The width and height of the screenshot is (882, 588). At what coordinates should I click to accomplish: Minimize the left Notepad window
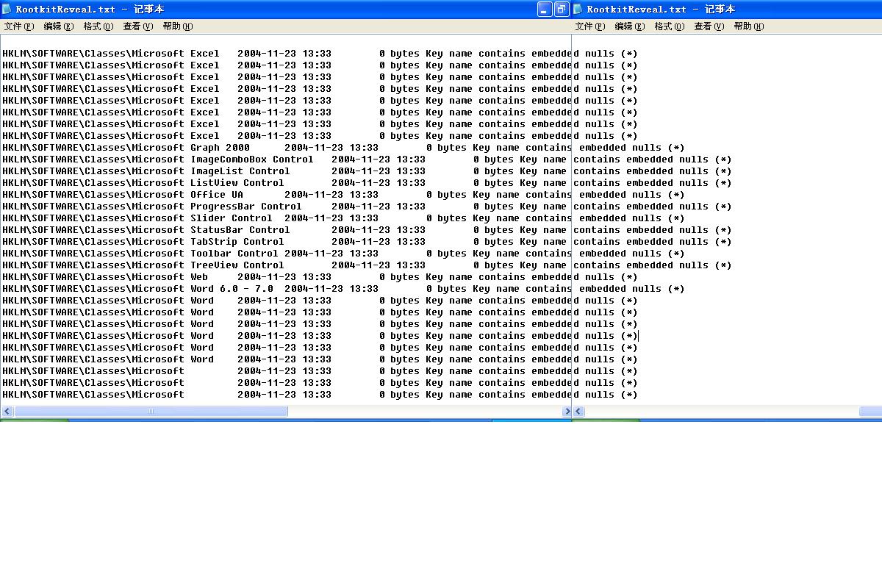(545, 9)
